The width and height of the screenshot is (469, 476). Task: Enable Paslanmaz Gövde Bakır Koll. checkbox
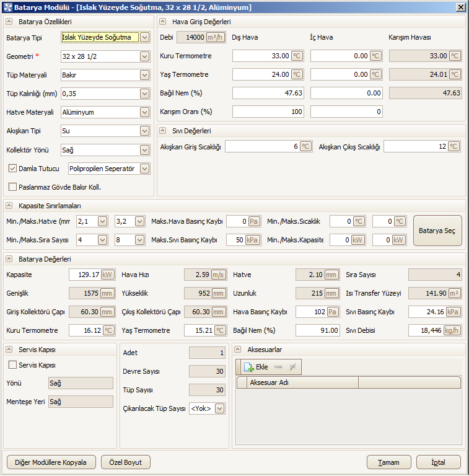coord(12,187)
